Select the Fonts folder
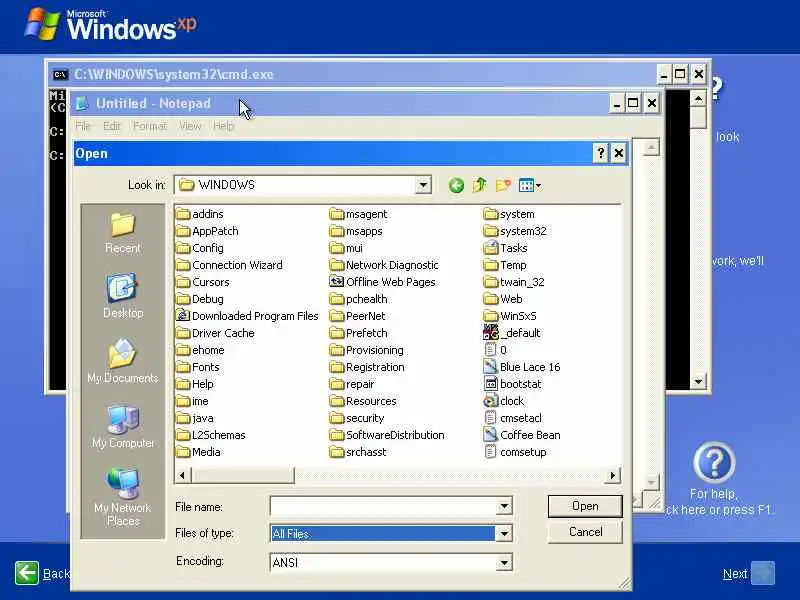This screenshot has height=600, width=800. 197,367
